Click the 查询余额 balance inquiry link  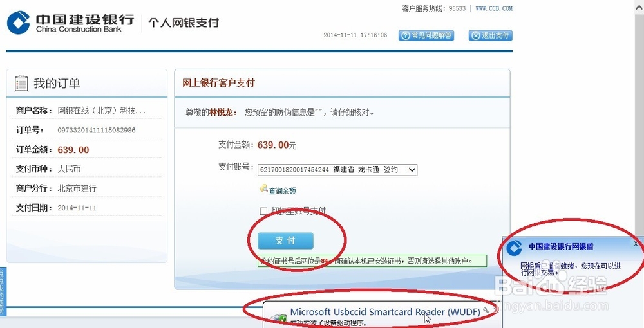point(283,191)
